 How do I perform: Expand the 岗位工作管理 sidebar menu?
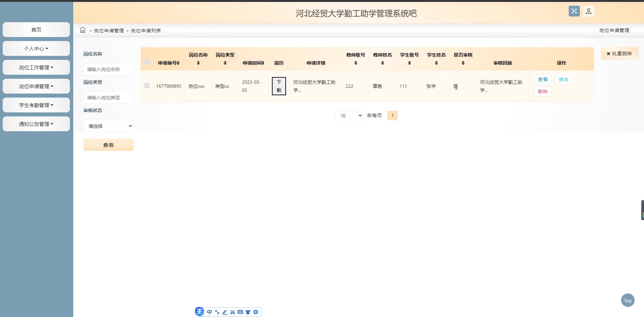click(36, 67)
